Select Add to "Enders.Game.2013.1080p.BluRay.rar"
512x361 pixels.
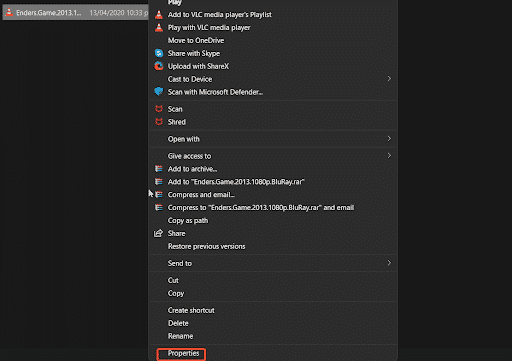[236, 182]
